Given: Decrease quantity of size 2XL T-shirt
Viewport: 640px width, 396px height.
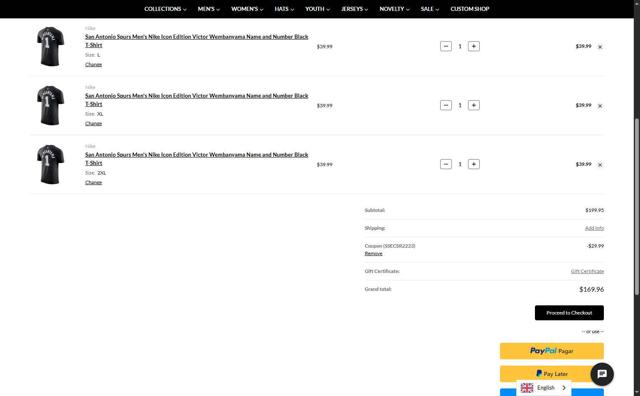Looking at the screenshot, I should coord(446,164).
